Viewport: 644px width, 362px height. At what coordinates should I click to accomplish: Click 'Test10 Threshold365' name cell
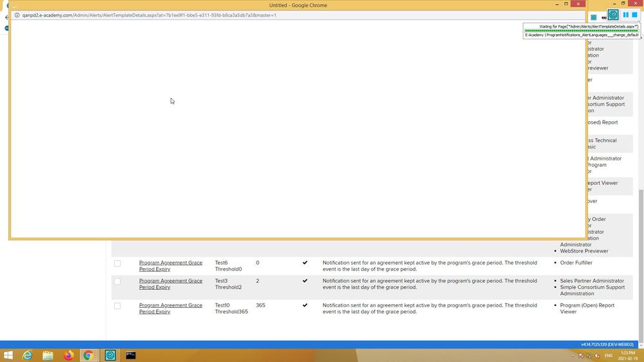pyautogui.click(x=231, y=309)
